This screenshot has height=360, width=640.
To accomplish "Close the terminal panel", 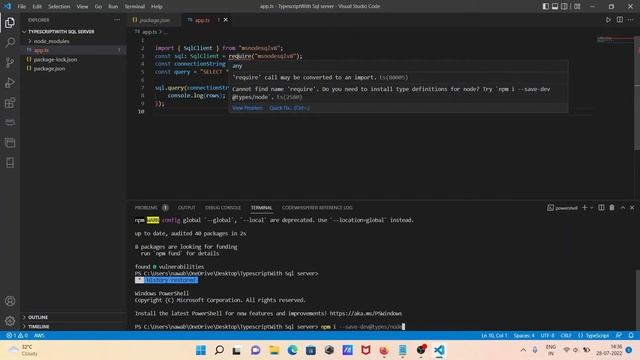I will (632, 207).
